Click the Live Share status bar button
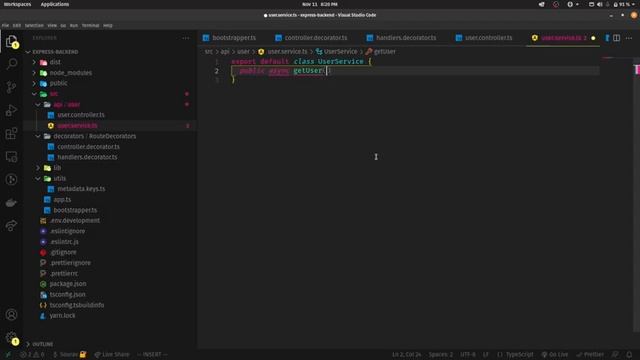640x360 pixels. point(112,355)
